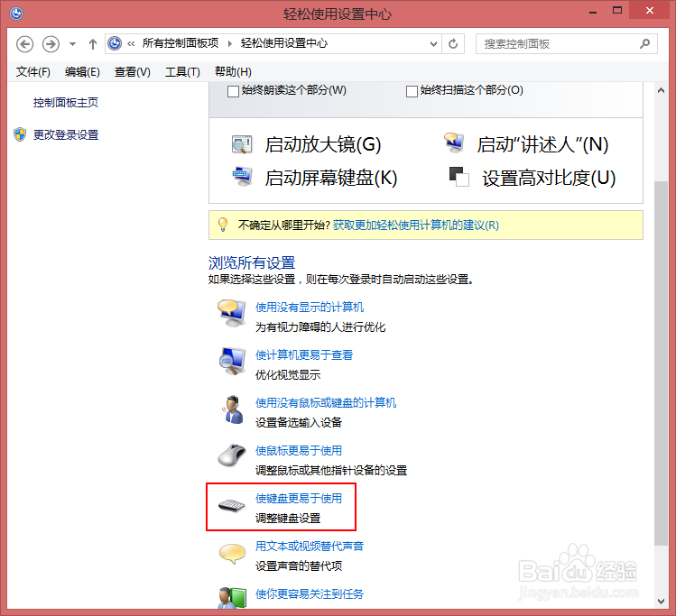Click 轻松使用设置中心 breadcrumb
The height and width of the screenshot is (616, 676).
point(284,43)
